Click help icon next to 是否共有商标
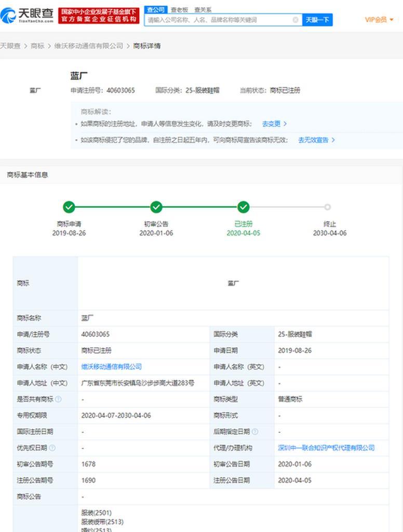 click(x=58, y=399)
